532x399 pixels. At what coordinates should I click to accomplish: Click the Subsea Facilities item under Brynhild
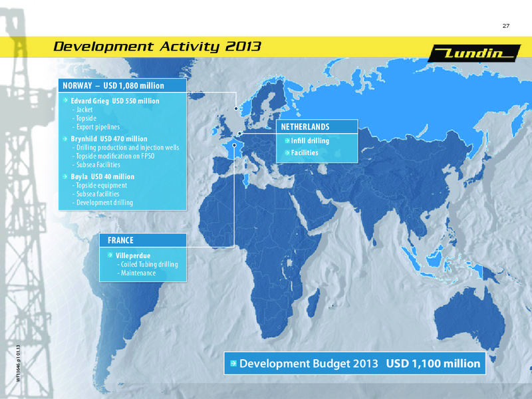[x=96, y=164]
